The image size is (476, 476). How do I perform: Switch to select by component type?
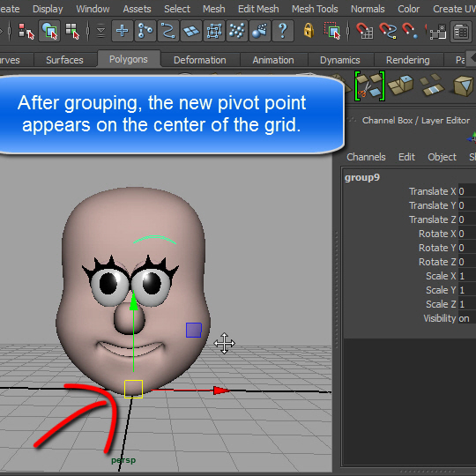click(x=72, y=31)
